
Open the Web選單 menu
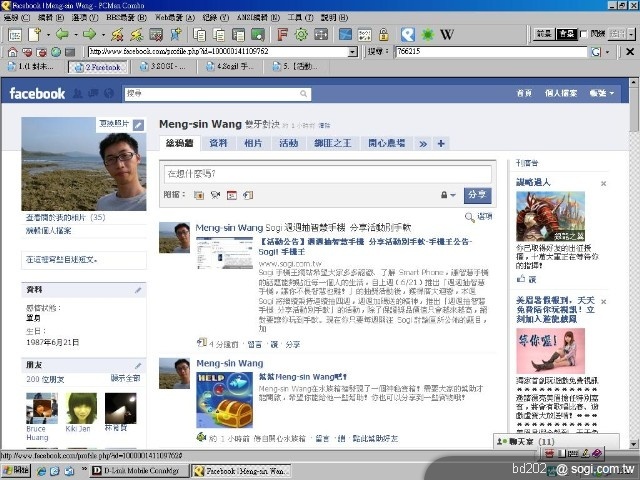(175, 18)
